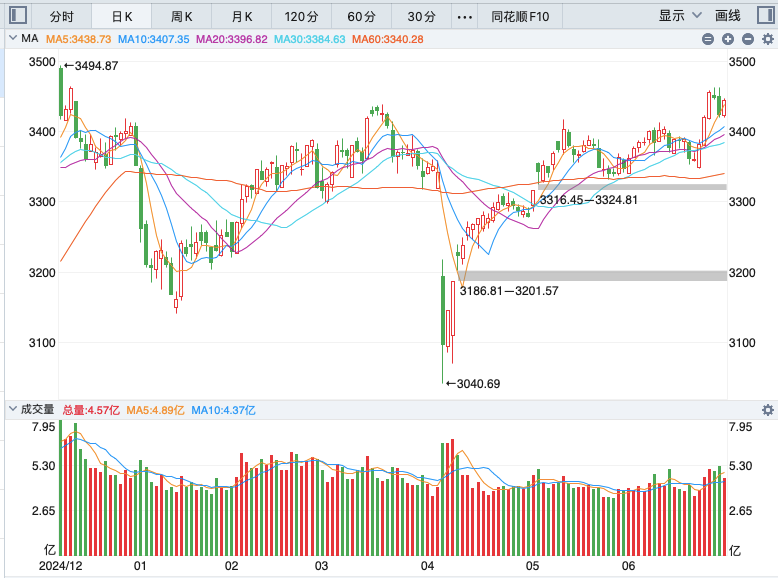The width and height of the screenshot is (778, 578).
Task: Zoom in chart with plus icon
Action: (x=728, y=39)
